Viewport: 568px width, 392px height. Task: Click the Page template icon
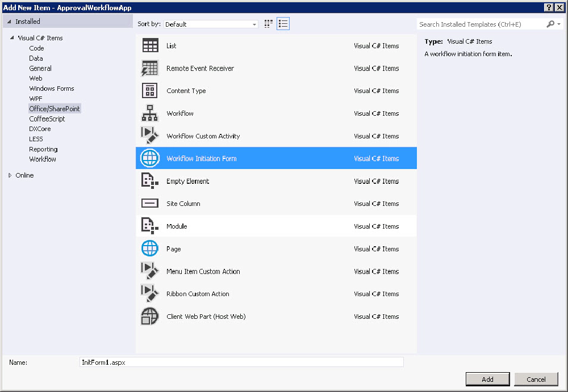(x=149, y=248)
